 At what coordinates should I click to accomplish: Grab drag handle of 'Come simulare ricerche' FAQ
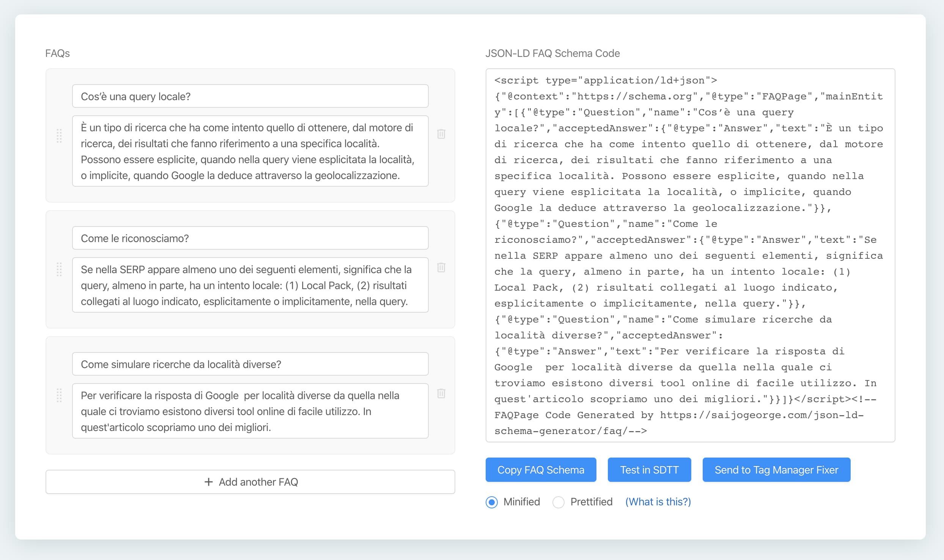(59, 395)
